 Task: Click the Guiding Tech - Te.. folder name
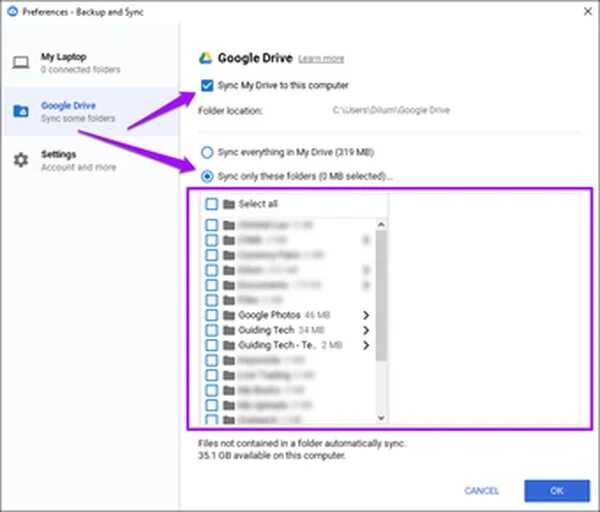click(x=277, y=345)
